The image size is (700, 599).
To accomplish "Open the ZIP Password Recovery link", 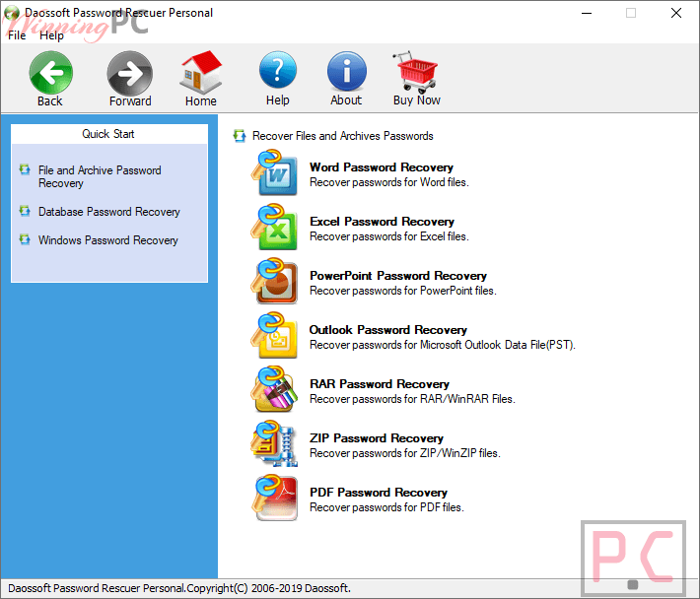I will tap(377, 438).
